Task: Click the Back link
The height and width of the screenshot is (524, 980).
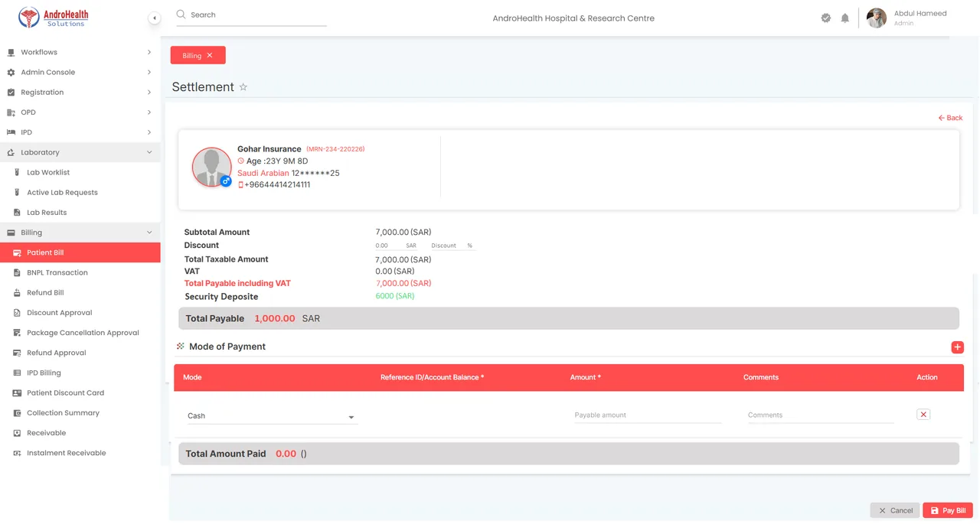Action: click(950, 118)
